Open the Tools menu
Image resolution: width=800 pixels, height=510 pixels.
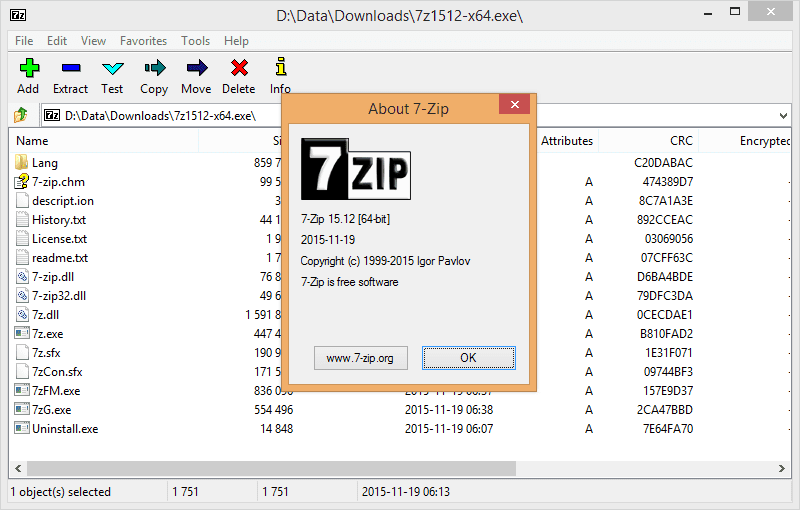point(195,41)
